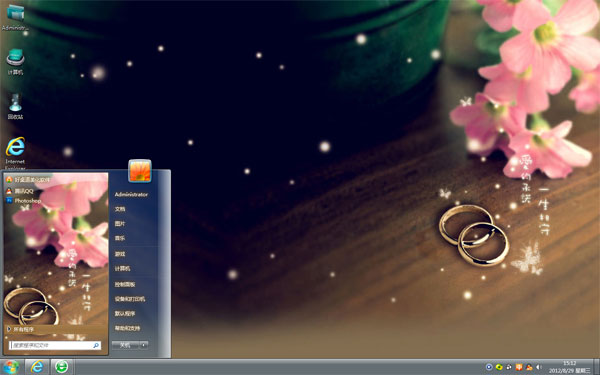
Task: Open the green 360 browser taskbar icon
Action: tap(61, 367)
